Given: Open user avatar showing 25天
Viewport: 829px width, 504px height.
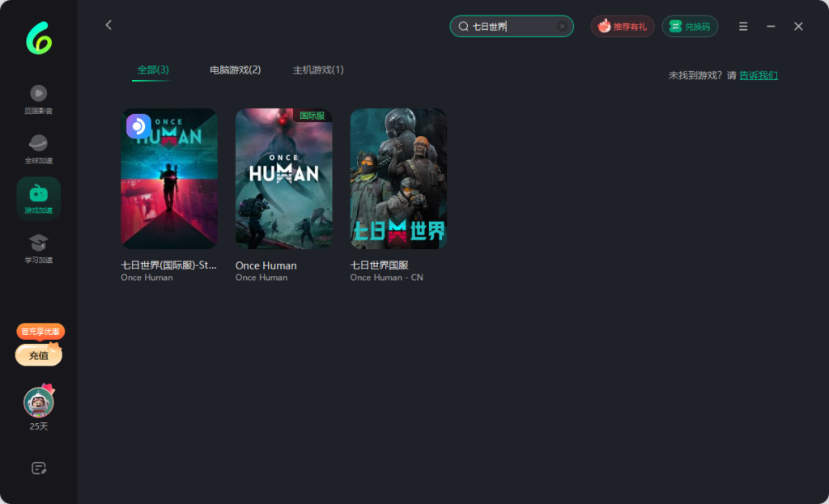Looking at the screenshot, I should [38, 401].
